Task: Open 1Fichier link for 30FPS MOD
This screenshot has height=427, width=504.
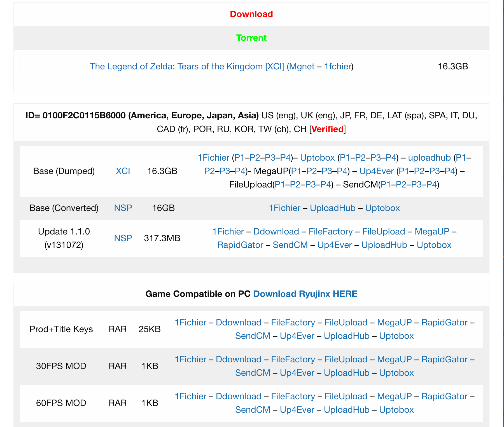Action: point(190,359)
